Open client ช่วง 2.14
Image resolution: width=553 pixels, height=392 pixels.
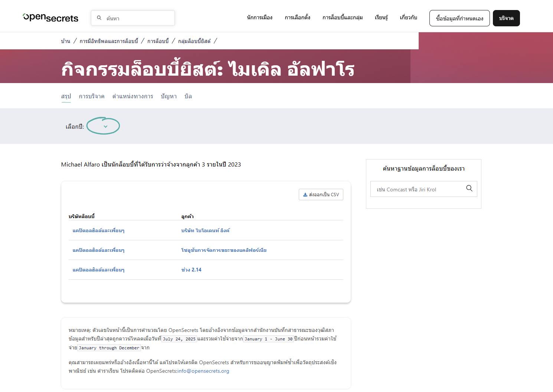tap(191, 270)
